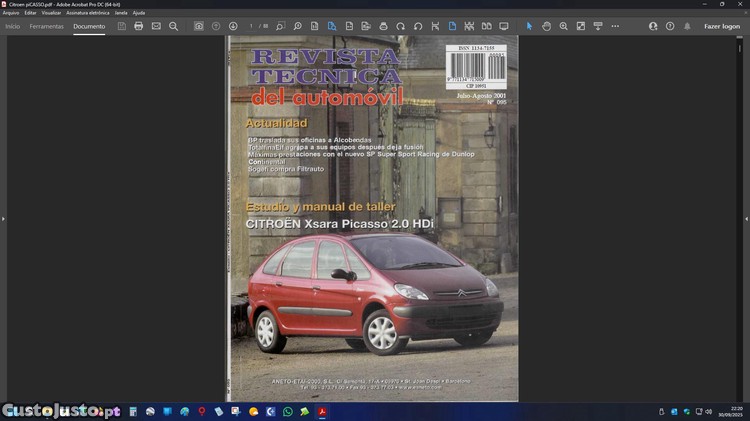This screenshot has width=750, height=421.
Task: Expand the left navigation pane arrow
Action: (x=3, y=218)
